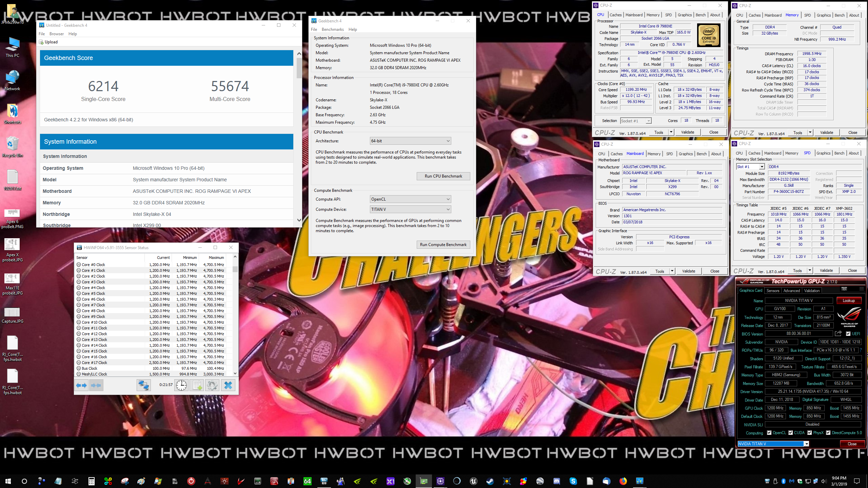Open Socket #1 selection dropdown in CPU-Z

coord(636,121)
